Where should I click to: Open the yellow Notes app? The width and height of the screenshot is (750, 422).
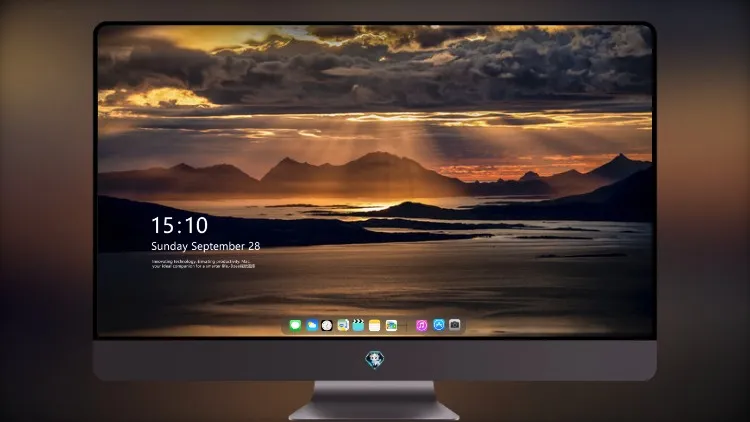point(375,325)
